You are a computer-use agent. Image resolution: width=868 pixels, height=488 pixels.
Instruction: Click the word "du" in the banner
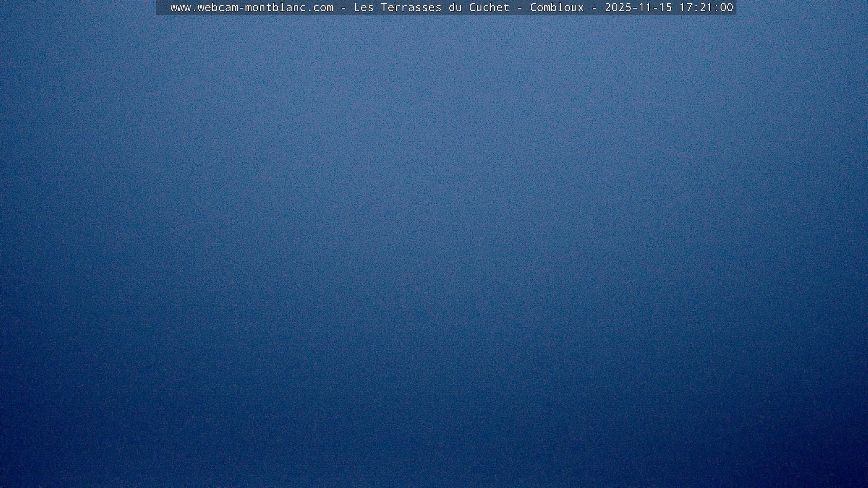coord(455,7)
